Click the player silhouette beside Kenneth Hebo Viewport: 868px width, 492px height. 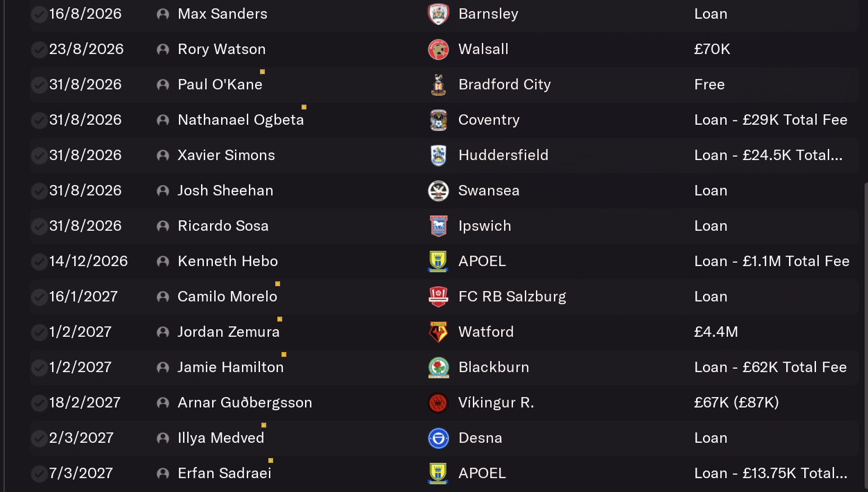(x=163, y=261)
